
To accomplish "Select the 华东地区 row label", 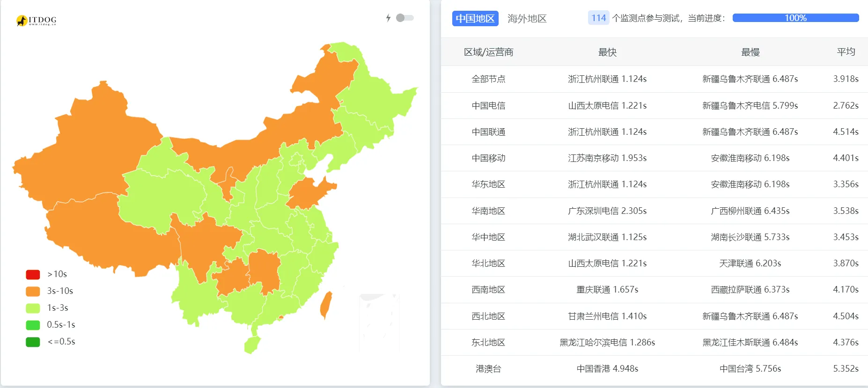I will click(488, 184).
